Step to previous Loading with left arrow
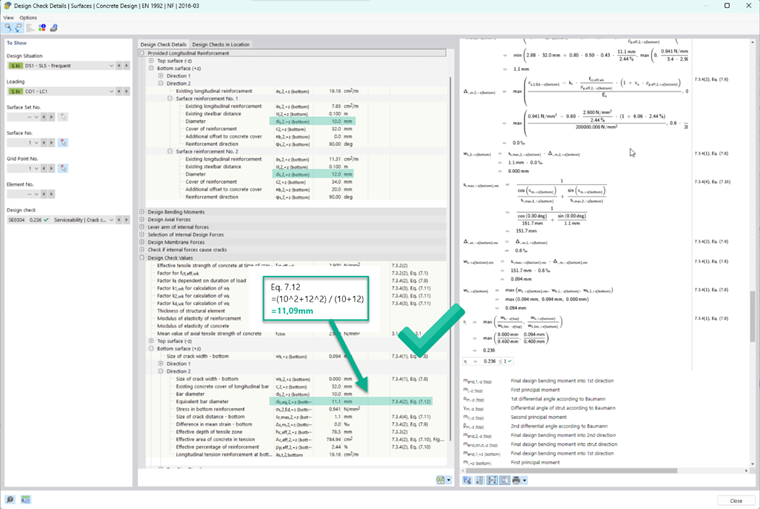Image resolution: width=760 pixels, height=509 pixels. pos(119,91)
